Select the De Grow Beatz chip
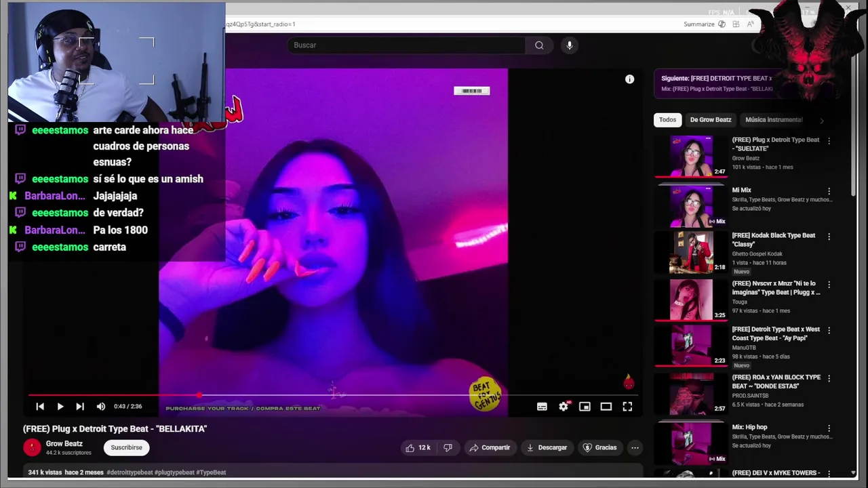The image size is (868, 488). point(711,120)
